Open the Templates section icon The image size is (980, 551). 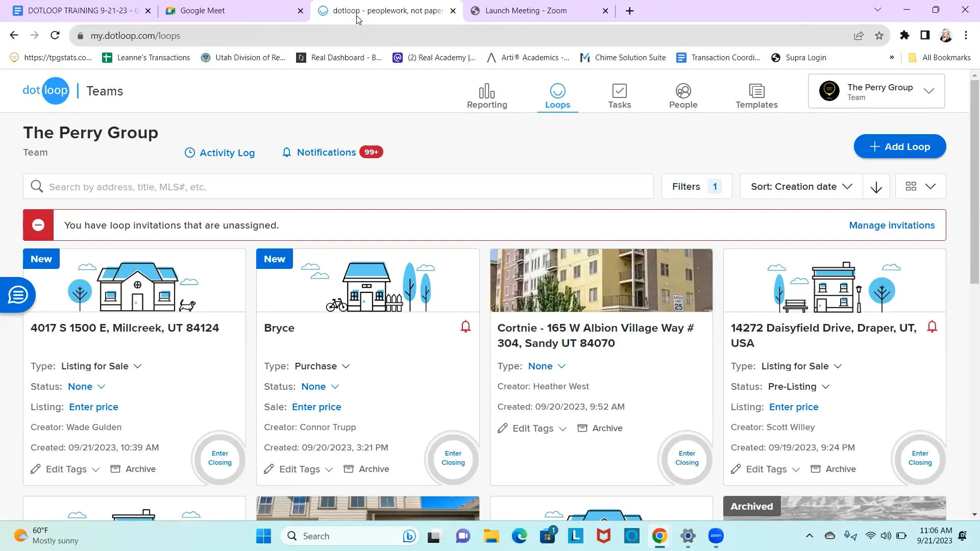(756, 91)
